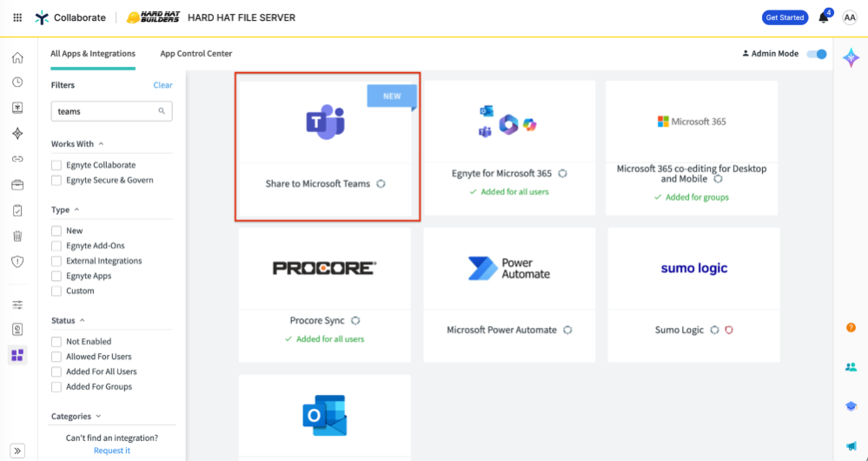Expand the left sidebar with double-arrow icon
The height and width of the screenshot is (461, 868).
click(x=17, y=451)
